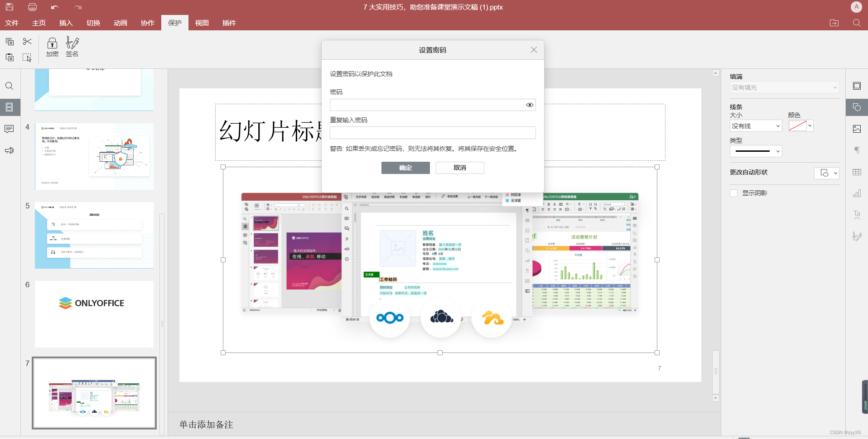Open table settings in the right sidebar
Screen dimensions: 868x439
click(x=857, y=172)
